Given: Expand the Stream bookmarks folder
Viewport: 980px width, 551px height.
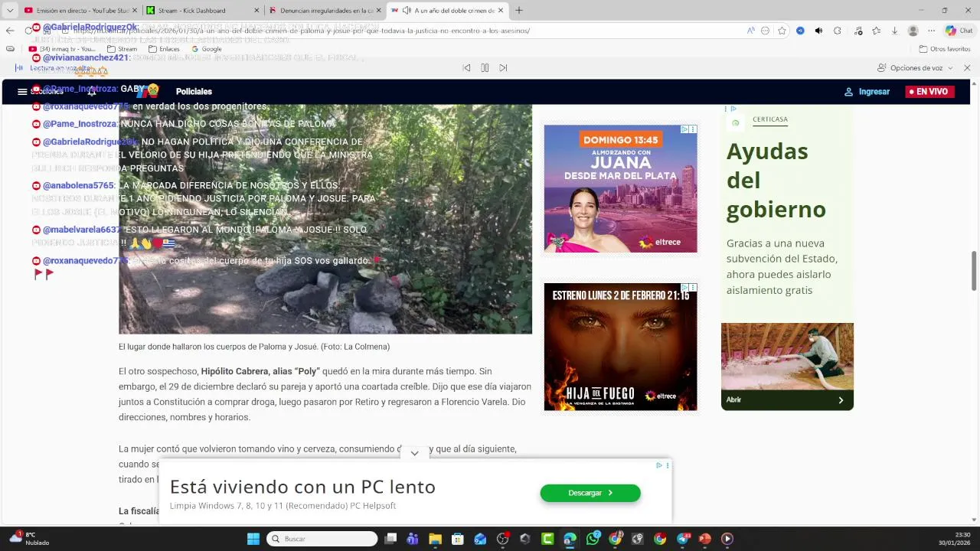Looking at the screenshot, I should 122,49.
